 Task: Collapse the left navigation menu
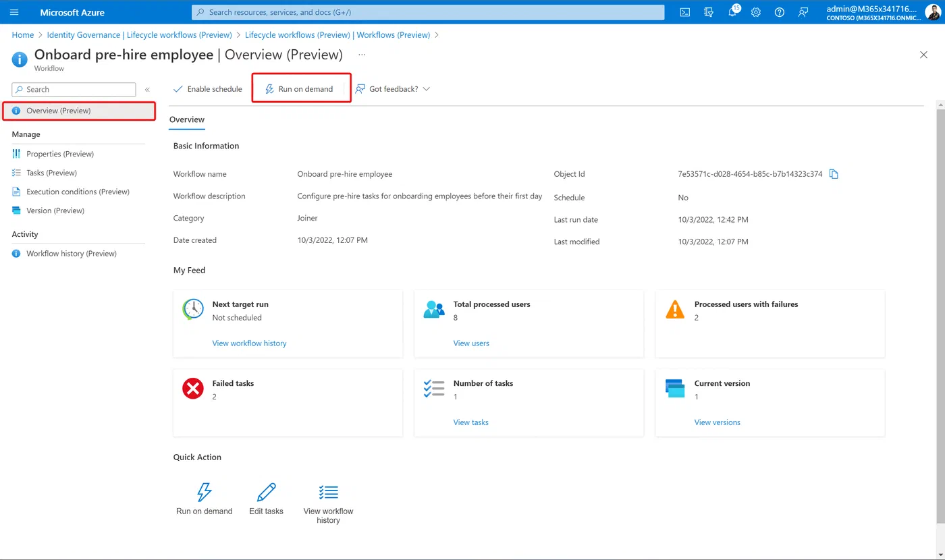pos(147,89)
